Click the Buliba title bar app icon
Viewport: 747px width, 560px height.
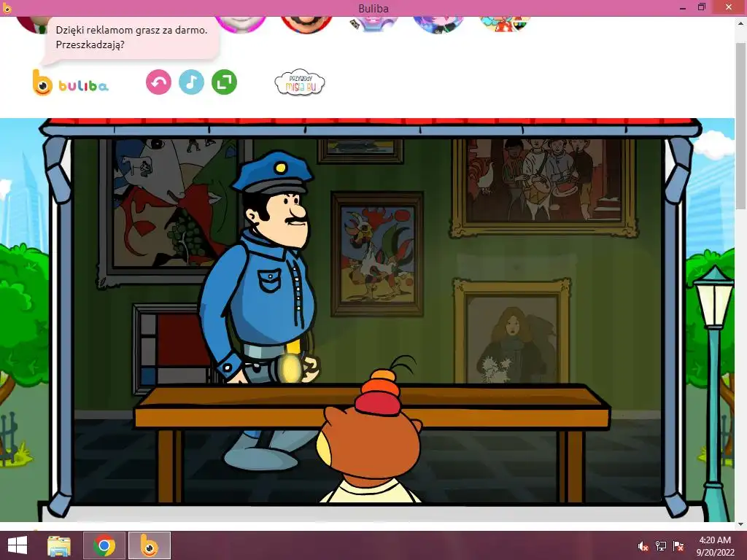coord(7,7)
